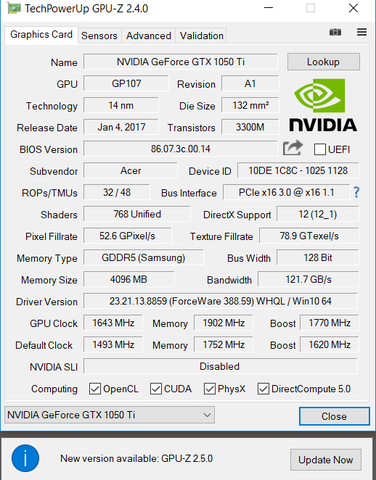Click the blue info icon

25,458
